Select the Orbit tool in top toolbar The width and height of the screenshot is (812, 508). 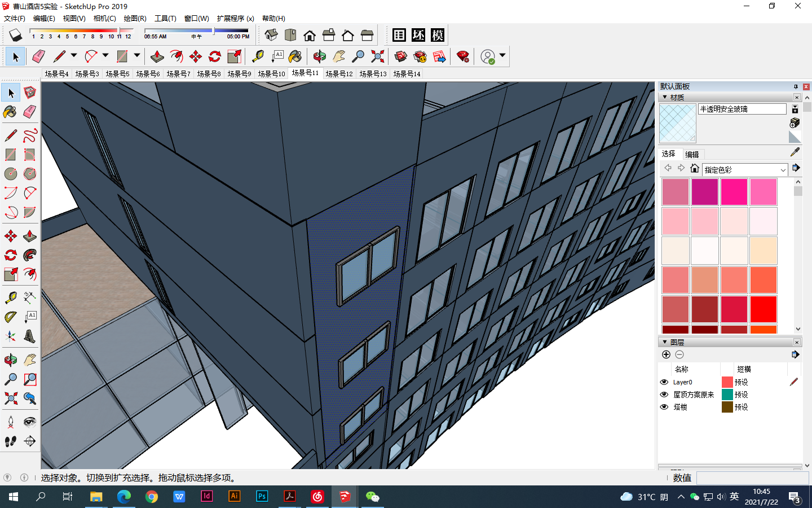[x=319, y=56]
